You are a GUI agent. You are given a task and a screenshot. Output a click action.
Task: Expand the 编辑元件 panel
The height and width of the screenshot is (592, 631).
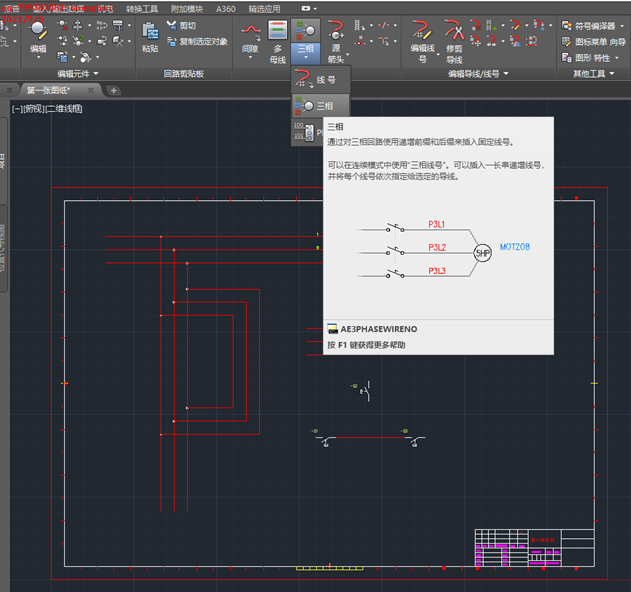pyautogui.click(x=76, y=74)
